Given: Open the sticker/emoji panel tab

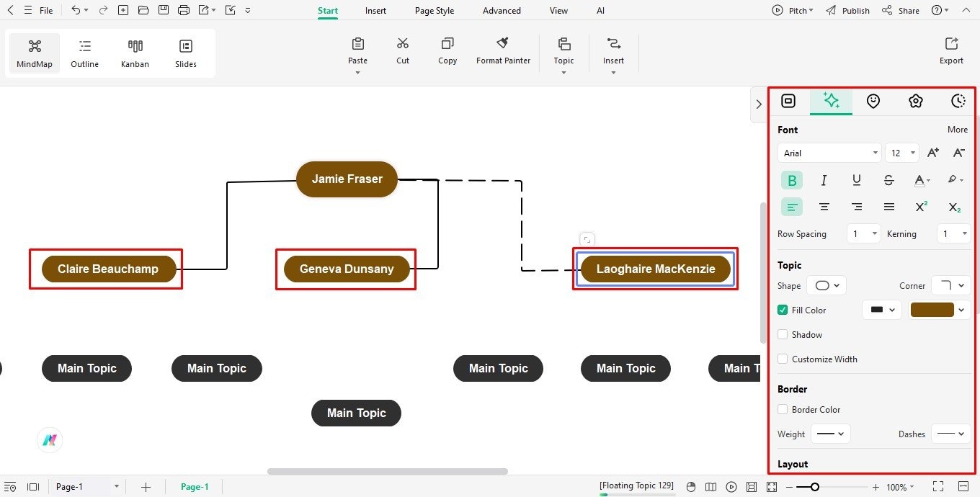Looking at the screenshot, I should coord(873,101).
